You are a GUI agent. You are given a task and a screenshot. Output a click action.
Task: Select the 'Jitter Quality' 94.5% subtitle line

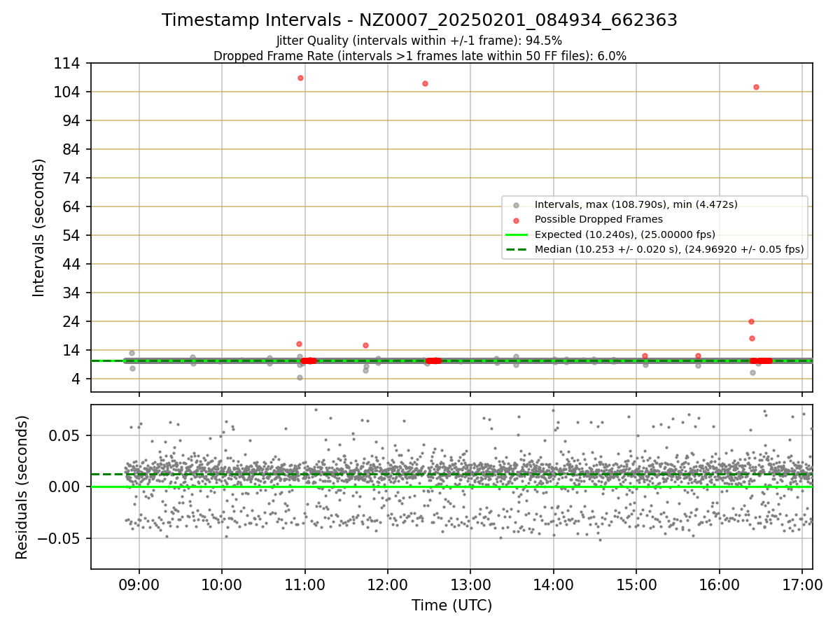click(419, 41)
